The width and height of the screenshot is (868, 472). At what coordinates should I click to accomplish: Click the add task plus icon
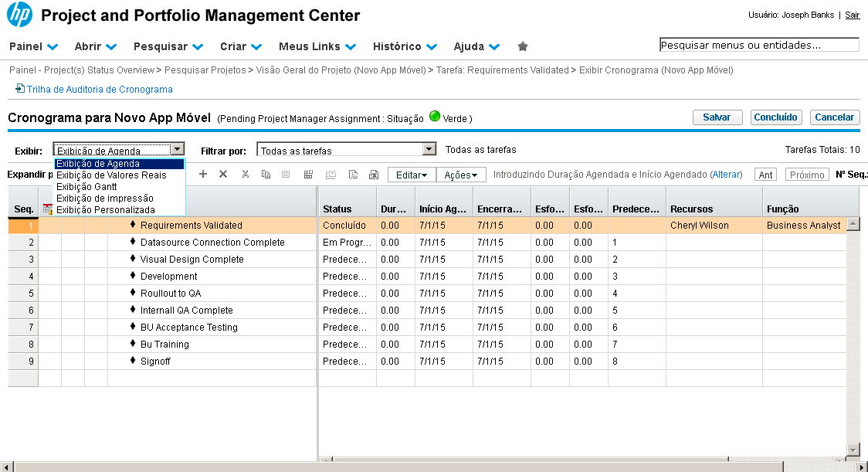tap(203, 175)
